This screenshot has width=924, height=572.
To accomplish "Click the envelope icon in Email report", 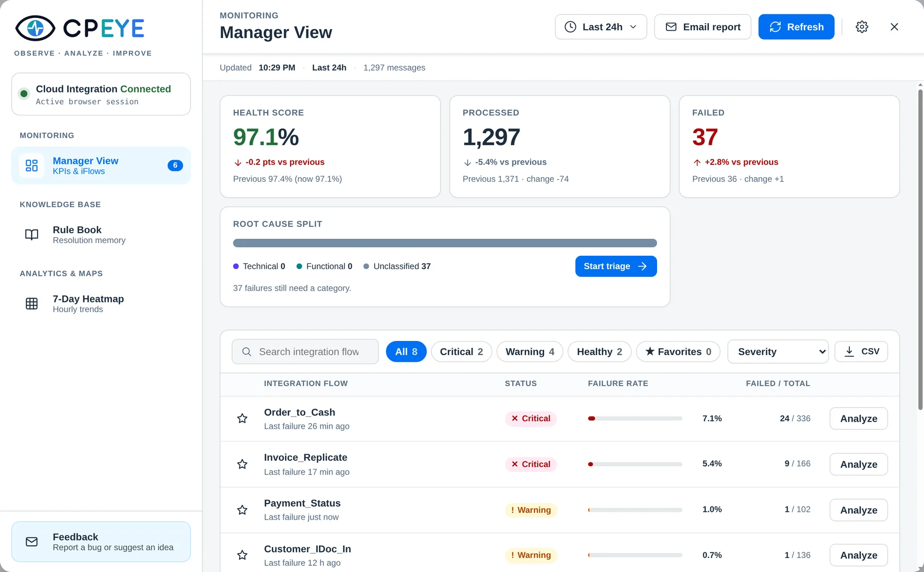I will 671,27.
